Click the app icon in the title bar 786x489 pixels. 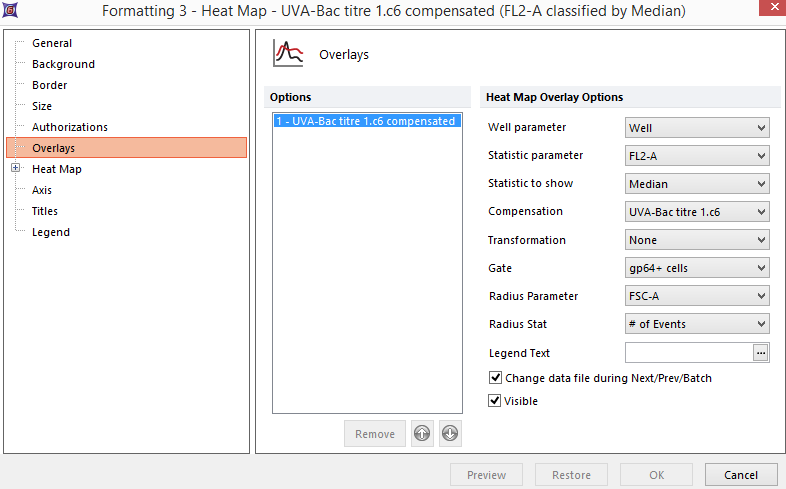(x=12, y=11)
